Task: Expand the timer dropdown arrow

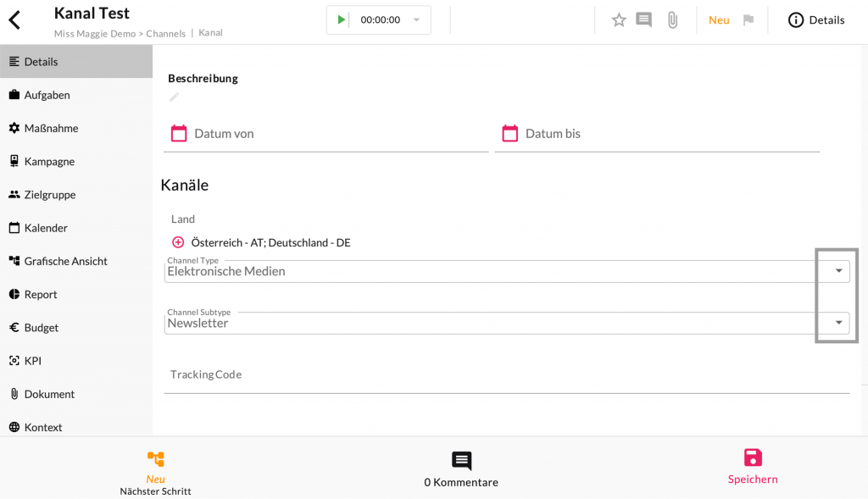Action: point(416,19)
